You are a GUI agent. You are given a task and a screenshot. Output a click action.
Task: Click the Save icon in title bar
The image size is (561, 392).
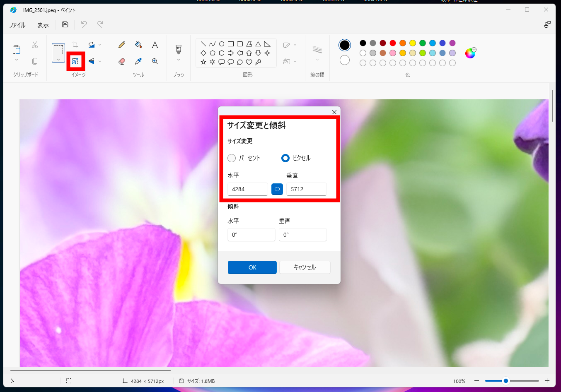point(65,25)
